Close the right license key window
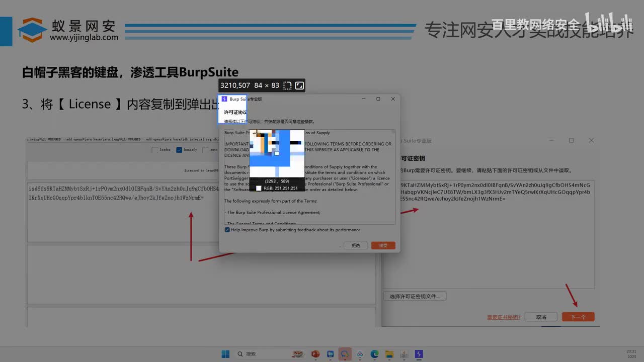644x362 pixels. click(x=591, y=140)
